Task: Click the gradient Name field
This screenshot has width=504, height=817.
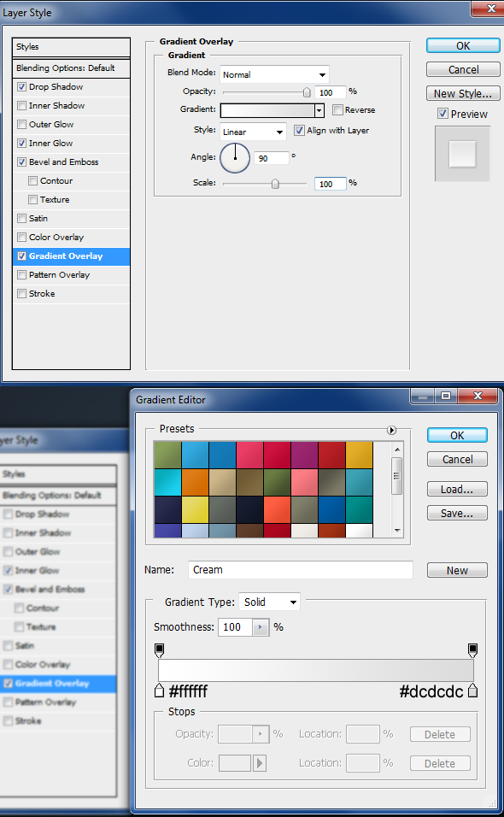Action: 301,570
